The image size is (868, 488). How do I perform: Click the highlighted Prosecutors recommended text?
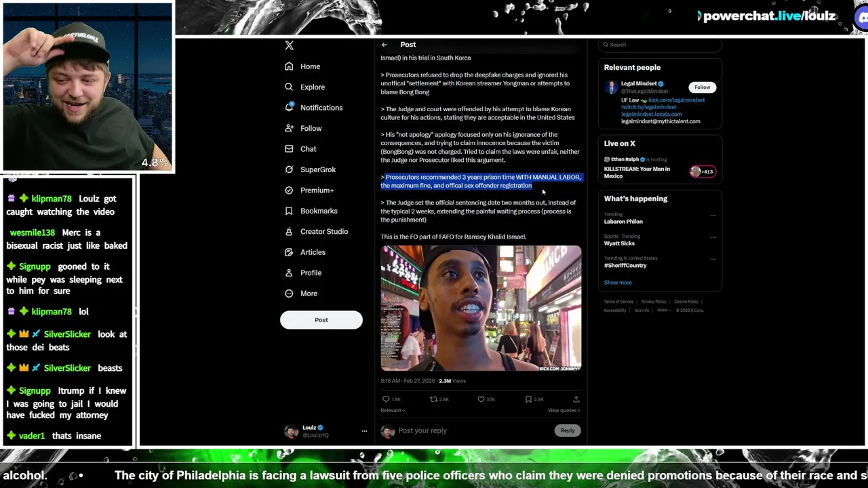[481, 181]
